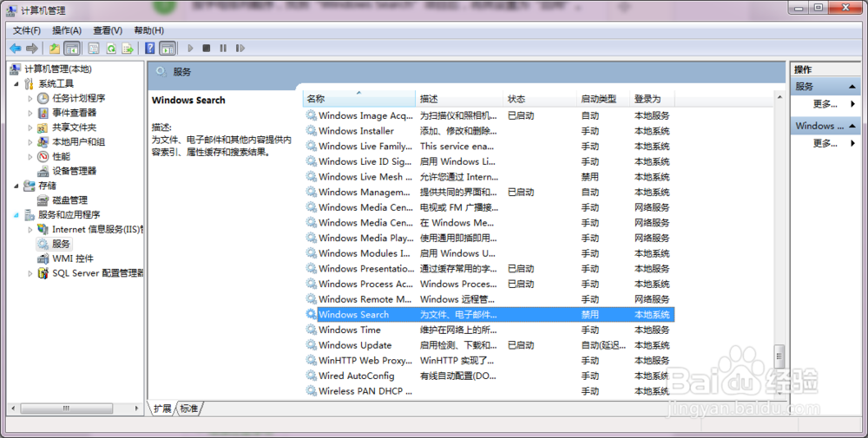Select the 磁盘管理 tree icon
Viewport: 868px width, 438px height.
click(43, 200)
